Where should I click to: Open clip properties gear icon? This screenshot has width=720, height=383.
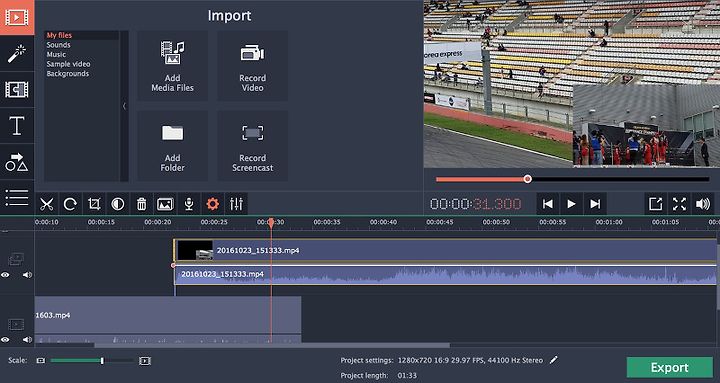pos(213,204)
